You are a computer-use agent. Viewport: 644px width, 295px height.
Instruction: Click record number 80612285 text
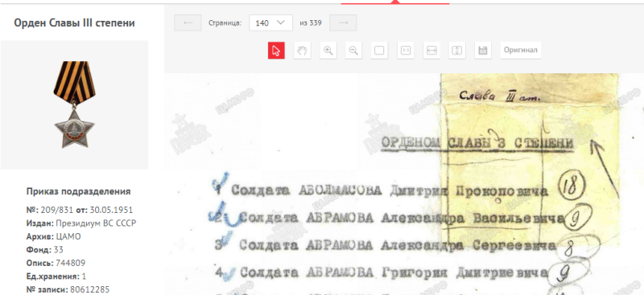[x=89, y=289]
